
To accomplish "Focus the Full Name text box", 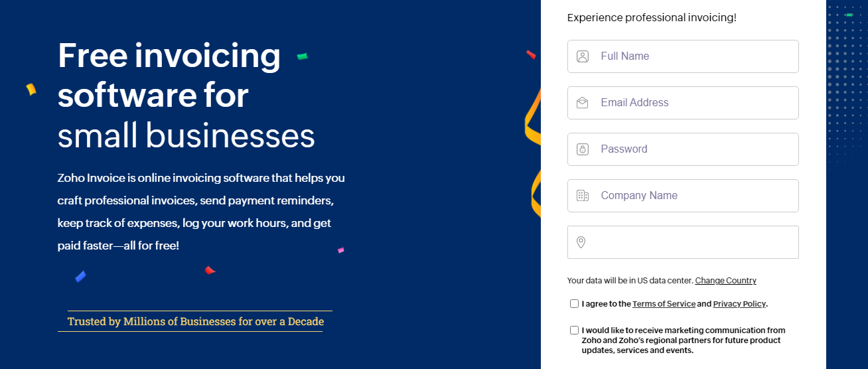I will click(683, 56).
